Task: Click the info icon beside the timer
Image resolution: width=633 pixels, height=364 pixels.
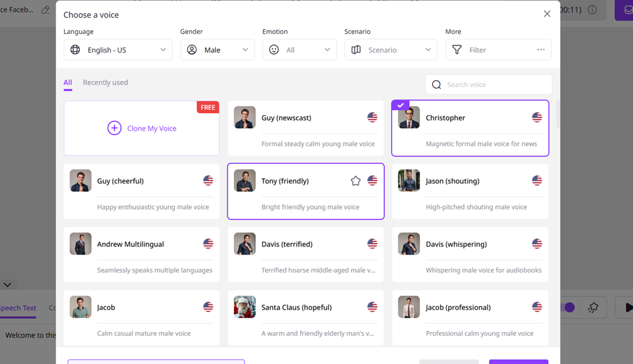Action: (592, 10)
